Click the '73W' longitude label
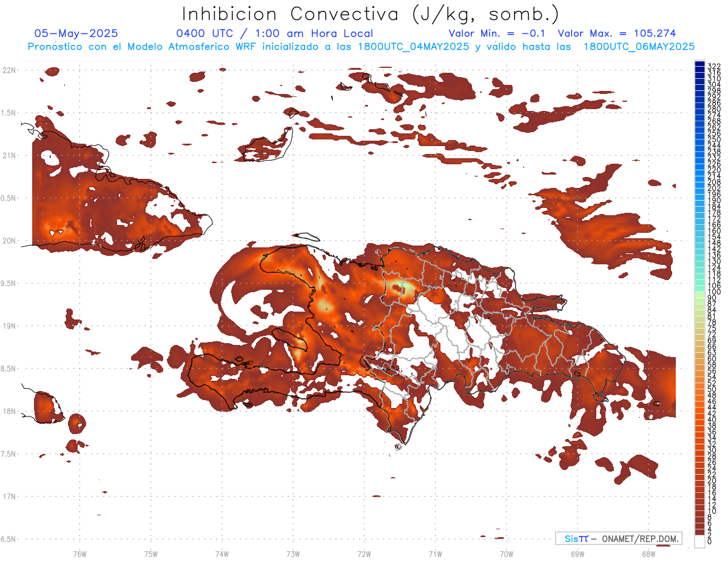Viewport: 728px width, 562px height. pyautogui.click(x=293, y=553)
